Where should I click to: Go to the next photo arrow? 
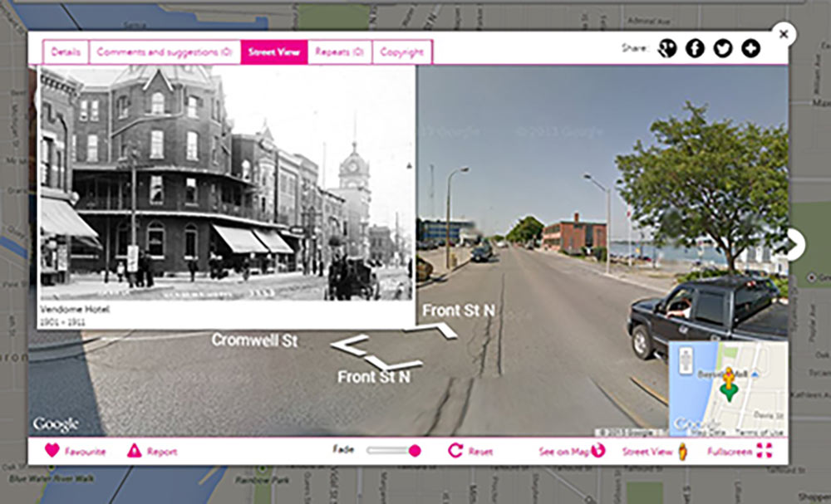tap(794, 245)
